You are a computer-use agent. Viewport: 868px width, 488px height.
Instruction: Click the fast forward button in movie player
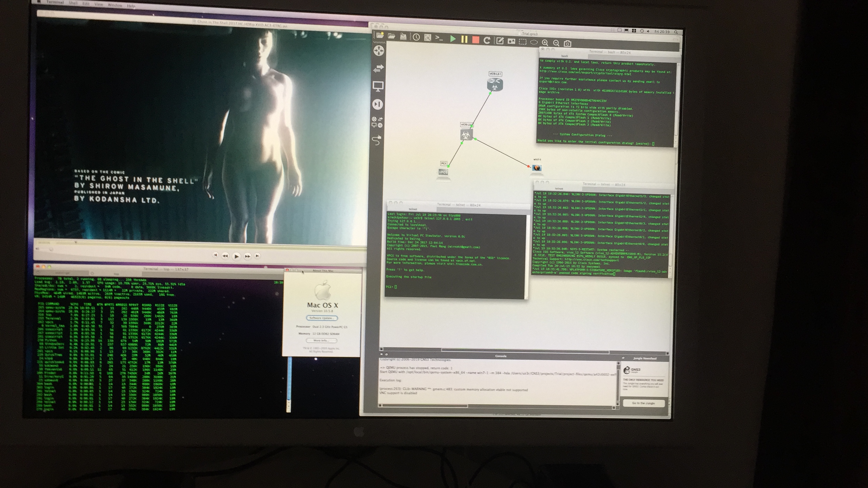[247, 256]
